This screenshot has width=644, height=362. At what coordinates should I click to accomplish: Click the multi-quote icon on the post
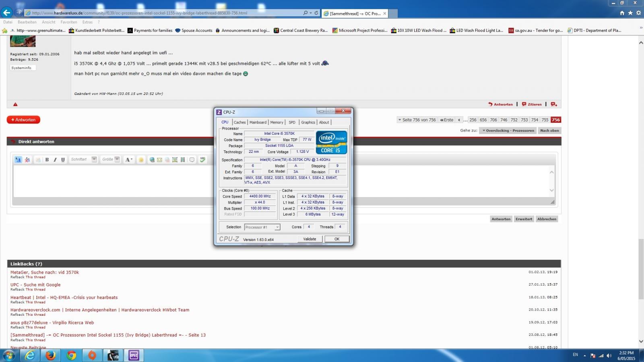[554, 104]
